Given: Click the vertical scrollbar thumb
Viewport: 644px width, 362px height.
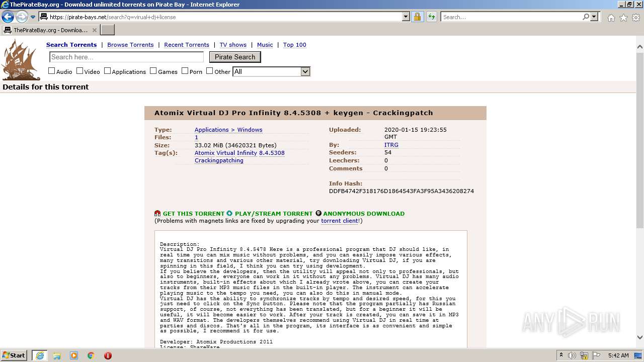Looking at the screenshot, I should point(640,140).
